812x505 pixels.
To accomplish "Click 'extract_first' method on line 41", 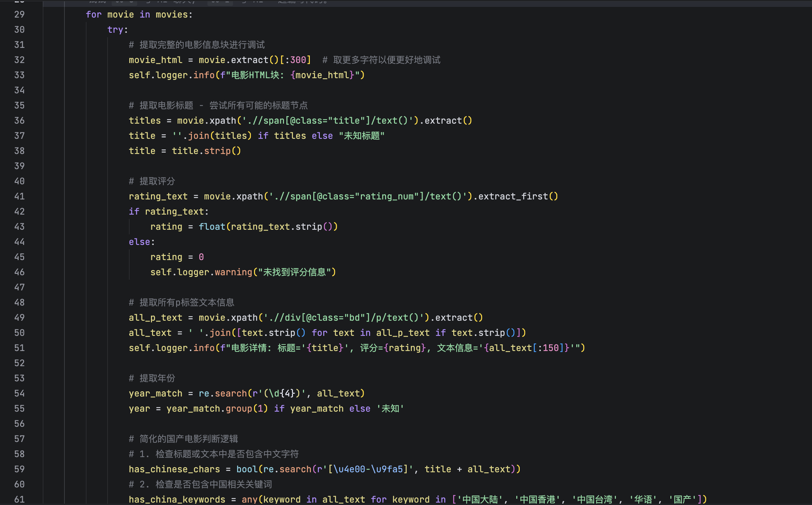I will click(x=513, y=196).
